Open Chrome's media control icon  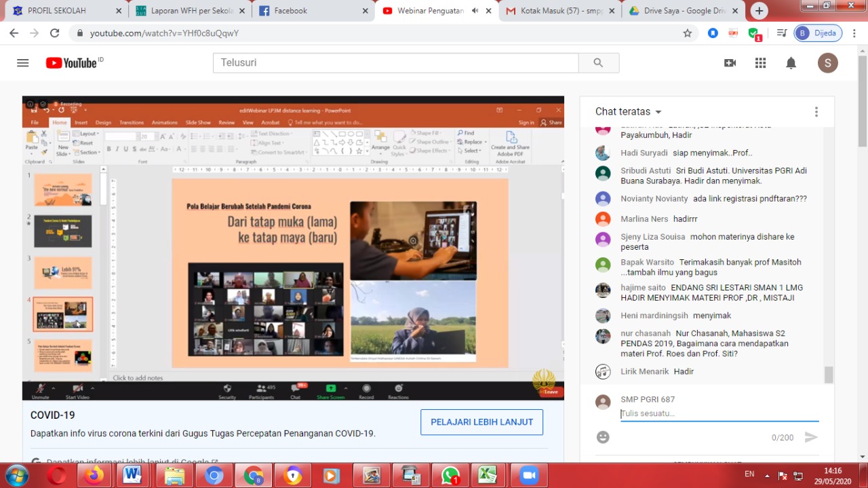click(x=782, y=33)
